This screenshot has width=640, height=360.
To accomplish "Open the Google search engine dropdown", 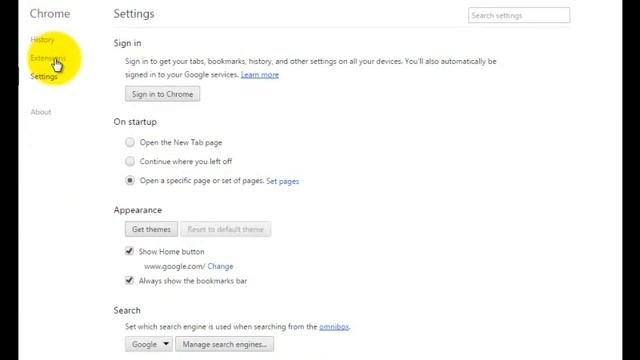I will (149, 344).
